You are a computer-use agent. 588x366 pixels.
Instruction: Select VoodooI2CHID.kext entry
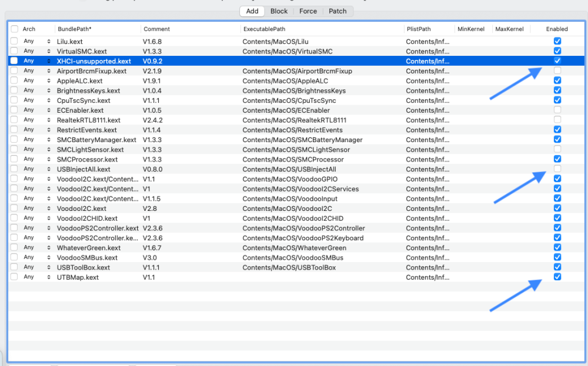[x=87, y=219]
